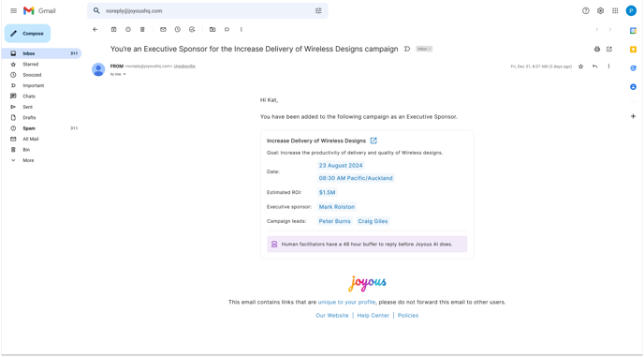Open the Support help icon
Image resolution: width=644 pixels, height=357 pixels.
[x=586, y=10]
